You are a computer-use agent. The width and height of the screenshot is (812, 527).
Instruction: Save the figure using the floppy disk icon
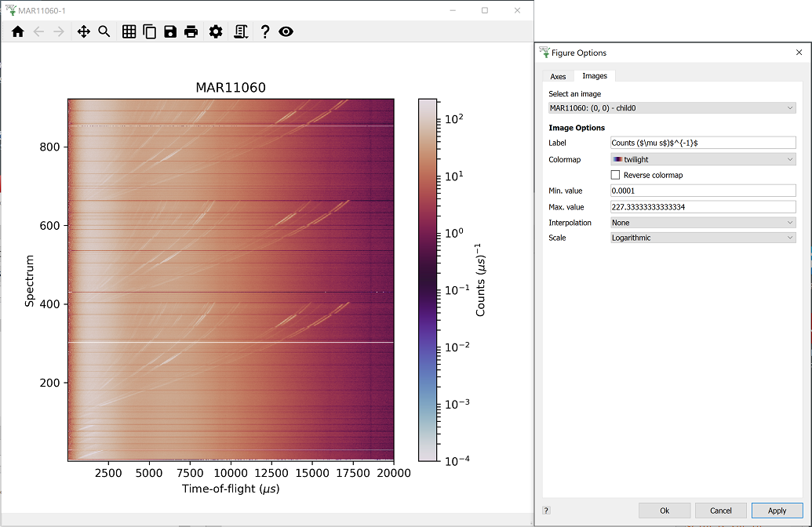[x=170, y=31]
